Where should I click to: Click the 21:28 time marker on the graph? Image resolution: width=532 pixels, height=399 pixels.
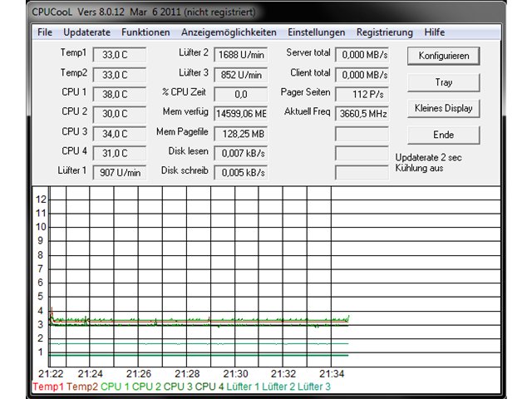point(187,374)
